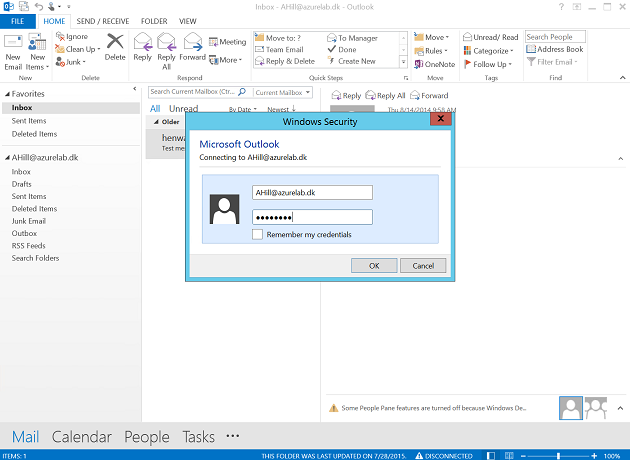Select Favorites Inbox folder
This screenshot has height=460, width=630.
point(71,108)
